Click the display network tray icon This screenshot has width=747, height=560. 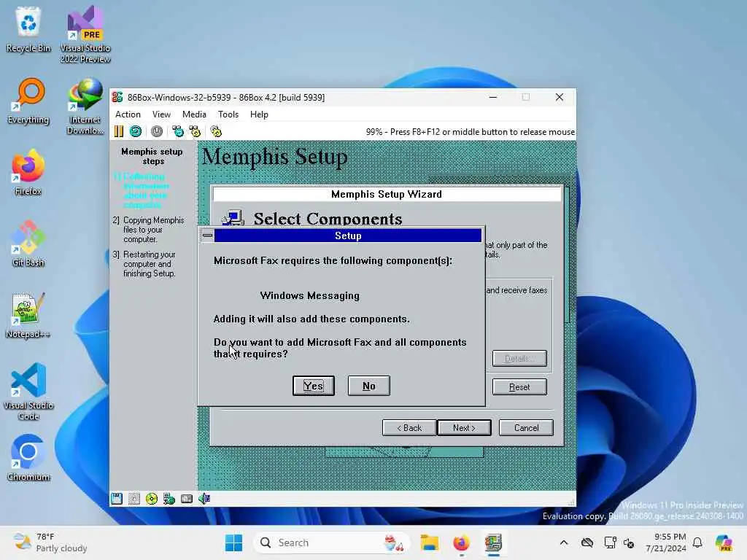point(610,542)
